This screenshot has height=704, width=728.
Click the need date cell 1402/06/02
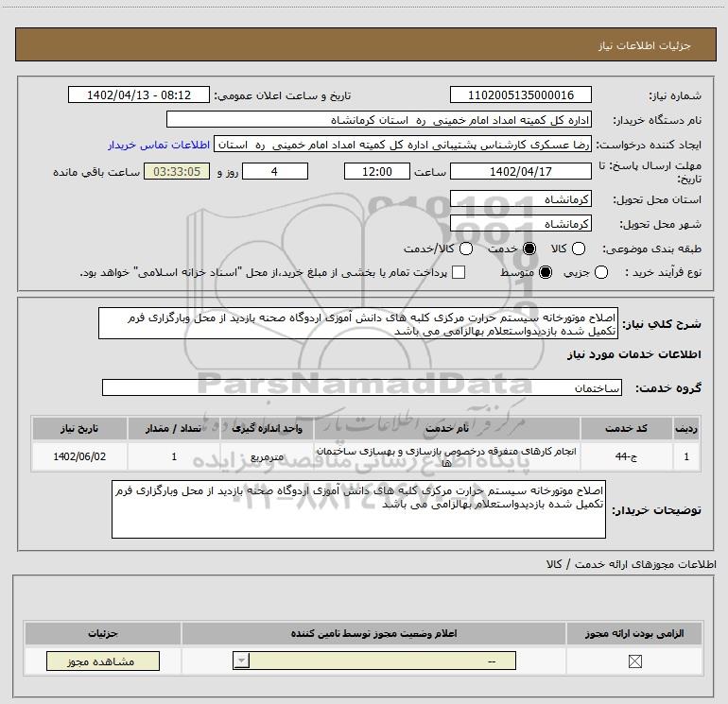pyautogui.click(x=79, y=456)
